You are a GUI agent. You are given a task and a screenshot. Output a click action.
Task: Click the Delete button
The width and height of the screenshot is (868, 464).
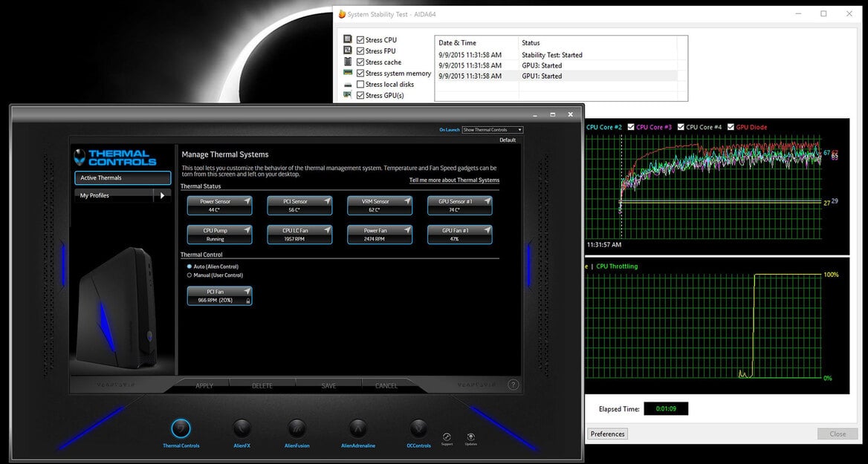262,385
